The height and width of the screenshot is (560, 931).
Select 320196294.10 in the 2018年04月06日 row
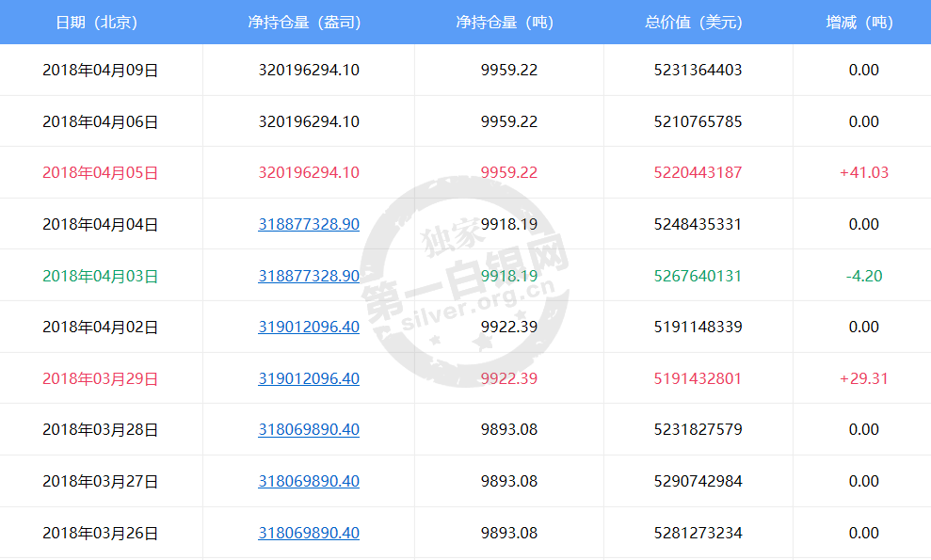pyautogui.click(x=309, y=121)
